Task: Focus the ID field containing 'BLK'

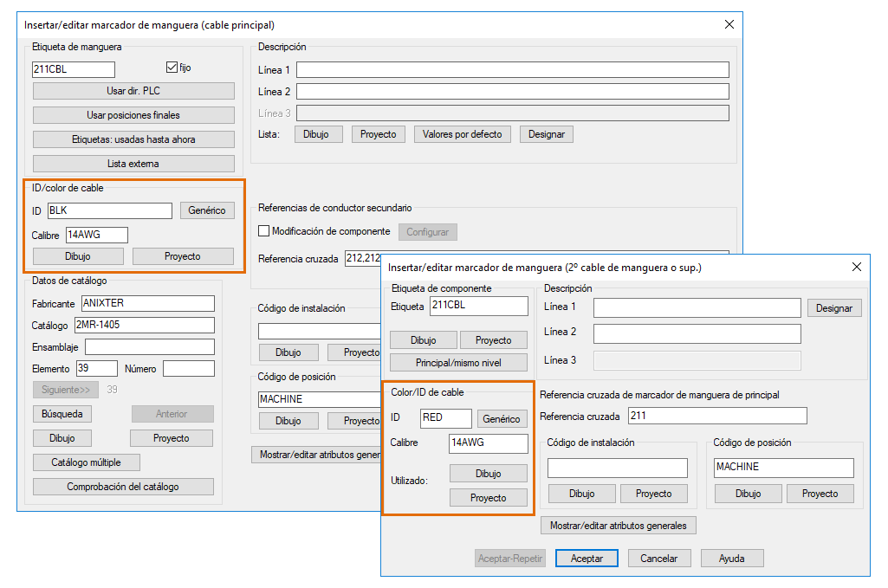Action: 110,210
